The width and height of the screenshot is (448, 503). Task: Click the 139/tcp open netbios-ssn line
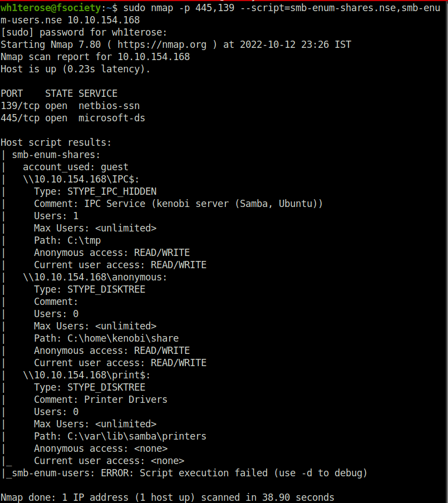click(x=70, y=106)
